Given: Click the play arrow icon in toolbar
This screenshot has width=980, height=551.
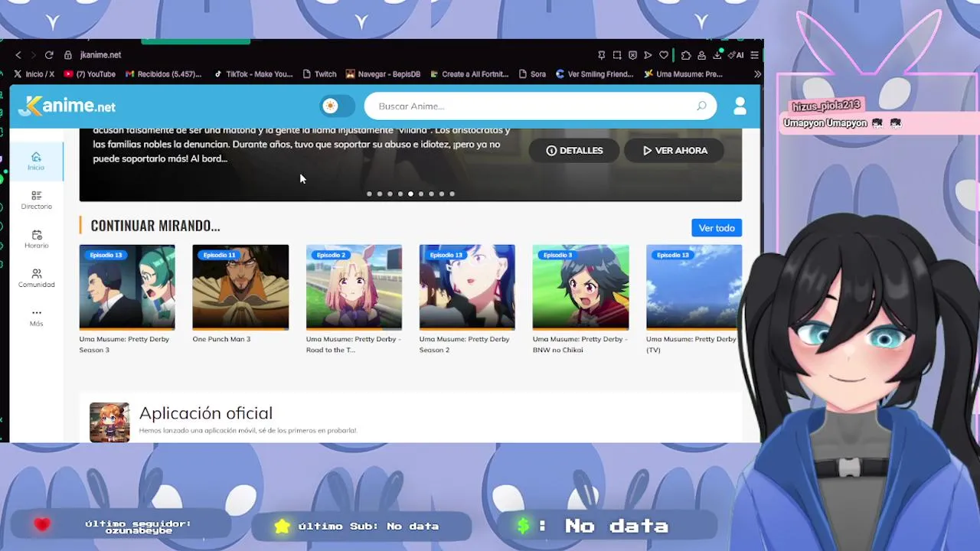Looking at the screenshot, I should (648, 55).
